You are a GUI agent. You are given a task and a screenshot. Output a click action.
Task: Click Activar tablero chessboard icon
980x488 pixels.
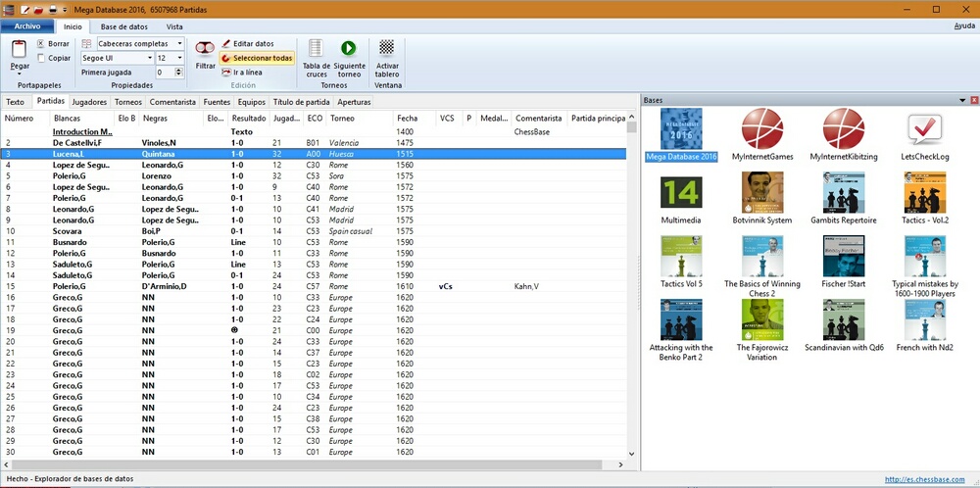tap(387, 47)
